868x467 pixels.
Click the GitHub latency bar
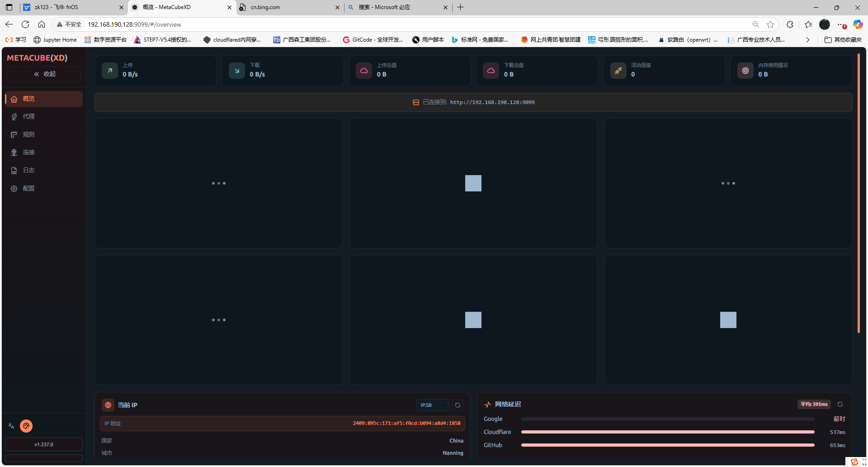tap(668, 445)
